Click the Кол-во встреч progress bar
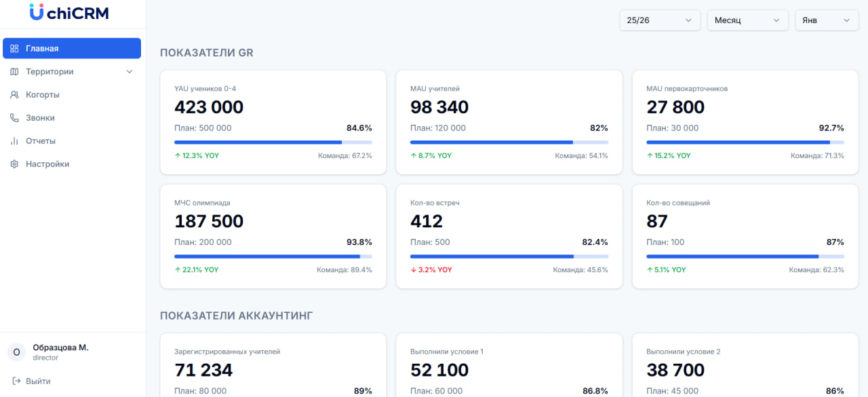The image size is (868, 397). [509, 257]
